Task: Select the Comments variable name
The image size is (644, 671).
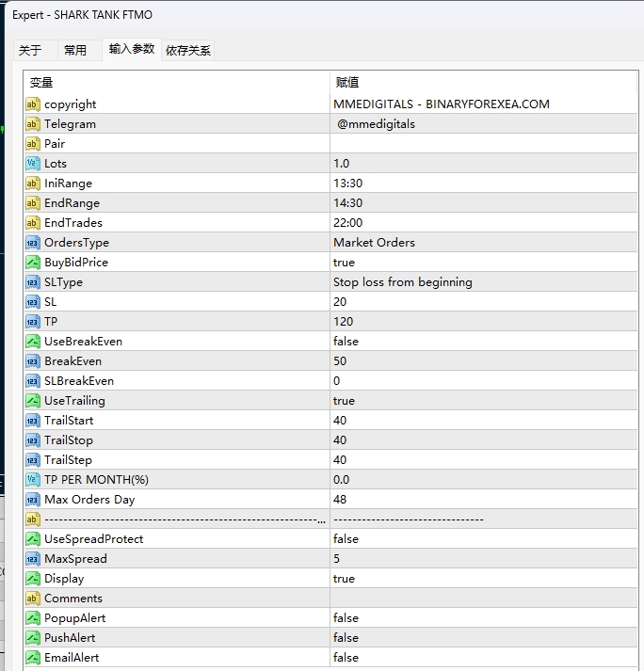Action: 73,599
